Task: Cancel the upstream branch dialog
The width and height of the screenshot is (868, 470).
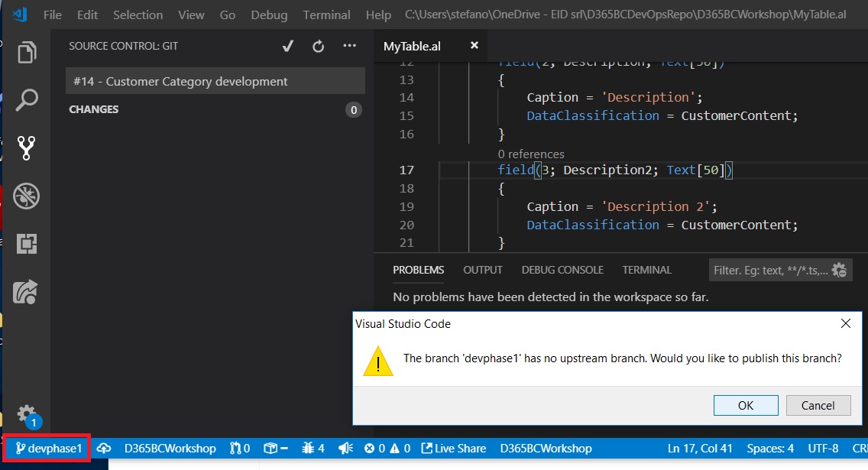Action: pos(818,405)
